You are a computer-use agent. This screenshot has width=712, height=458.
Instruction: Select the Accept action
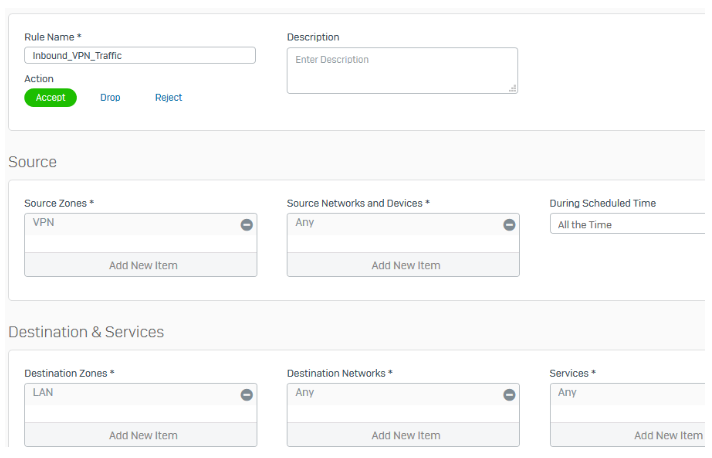(x=50, y=98)
